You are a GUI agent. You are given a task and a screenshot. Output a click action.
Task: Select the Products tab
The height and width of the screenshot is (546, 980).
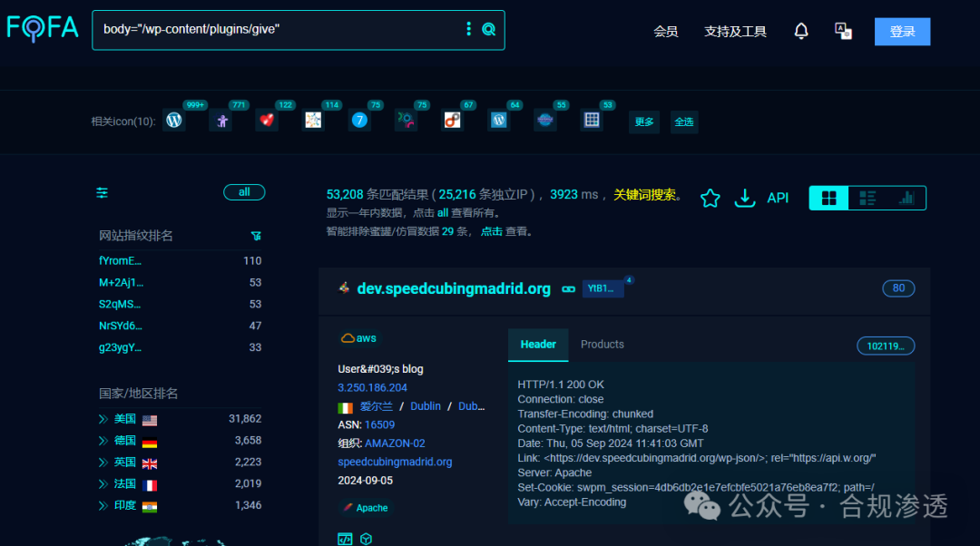coord(602,345)
